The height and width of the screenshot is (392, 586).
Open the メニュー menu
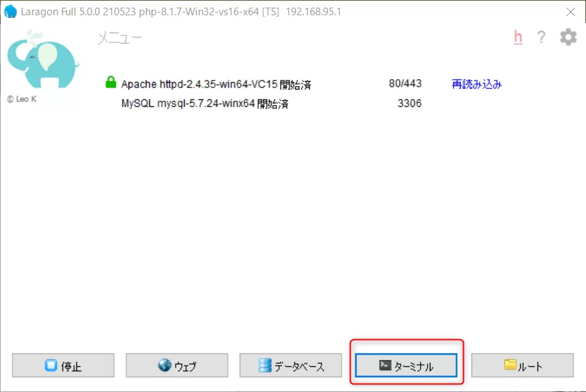[119, 38]
